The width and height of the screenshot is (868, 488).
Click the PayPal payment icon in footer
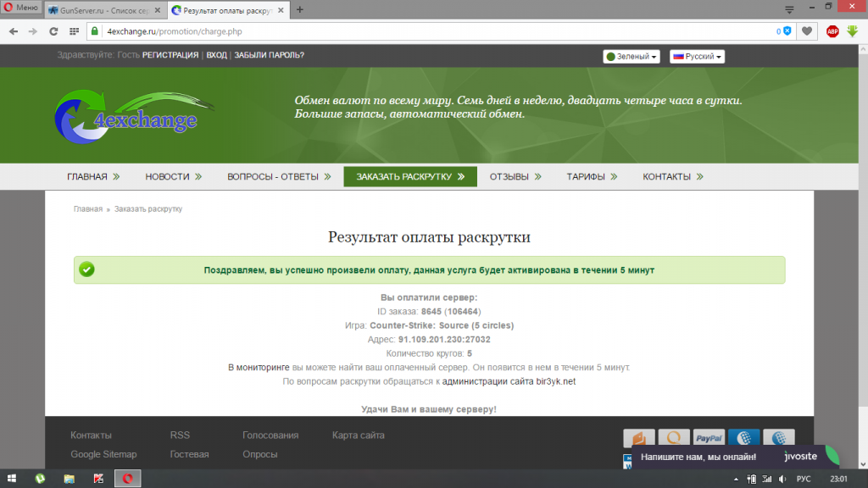(707, 438)
